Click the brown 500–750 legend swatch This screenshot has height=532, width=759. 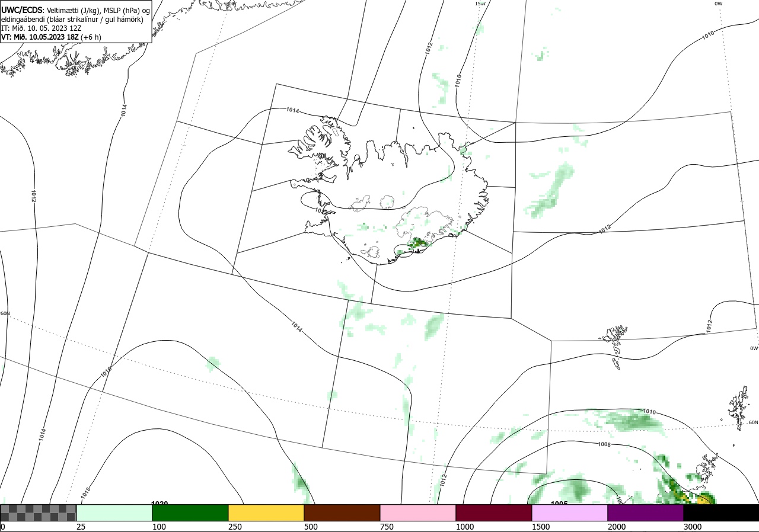tap(342, 512)
